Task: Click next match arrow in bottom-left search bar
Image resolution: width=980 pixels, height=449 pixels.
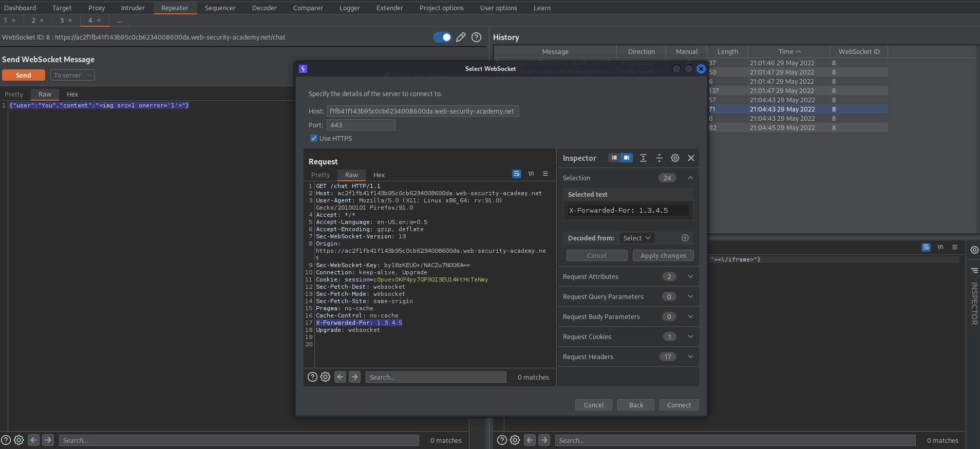Action: 48,440
